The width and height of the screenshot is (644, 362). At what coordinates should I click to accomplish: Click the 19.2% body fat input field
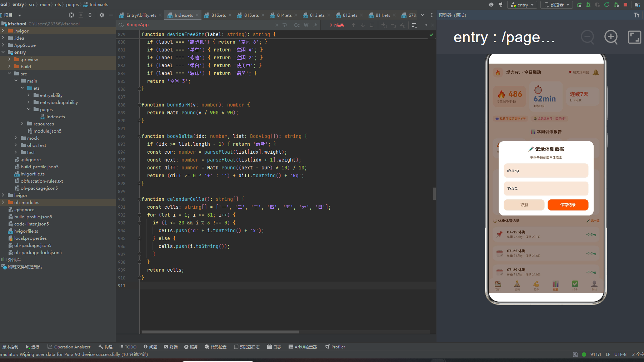(546, 188)
